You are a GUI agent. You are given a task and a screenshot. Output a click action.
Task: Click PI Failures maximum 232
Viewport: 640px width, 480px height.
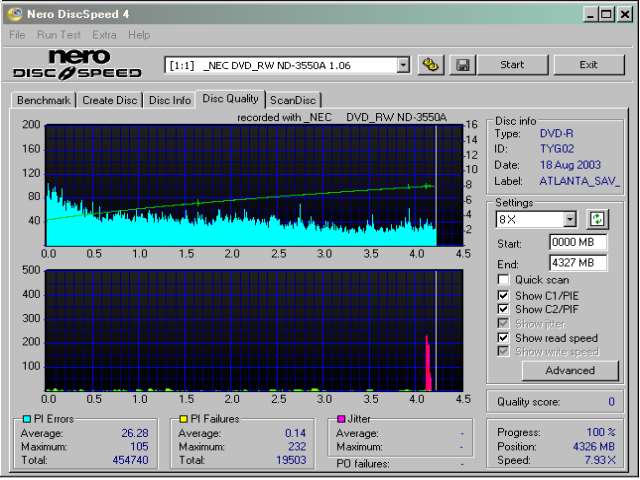click(297, 447)
